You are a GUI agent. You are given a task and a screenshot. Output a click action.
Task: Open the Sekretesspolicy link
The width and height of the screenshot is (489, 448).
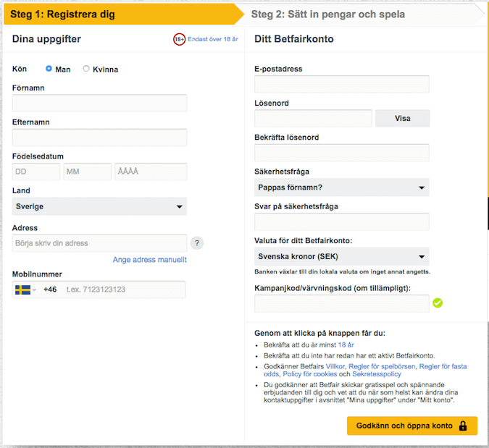point(377,374)
